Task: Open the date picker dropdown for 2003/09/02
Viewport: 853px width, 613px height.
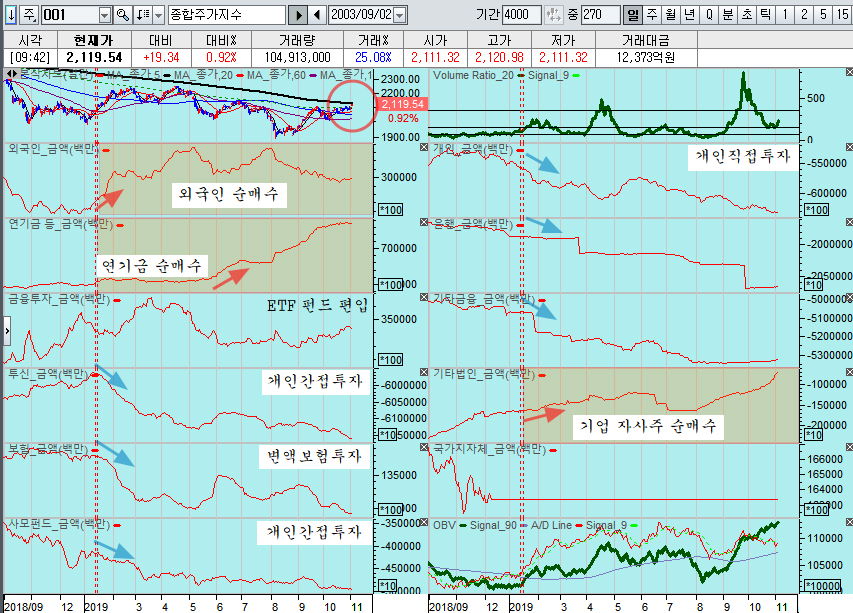Action: pyautogui.click(x=400, y=16)
